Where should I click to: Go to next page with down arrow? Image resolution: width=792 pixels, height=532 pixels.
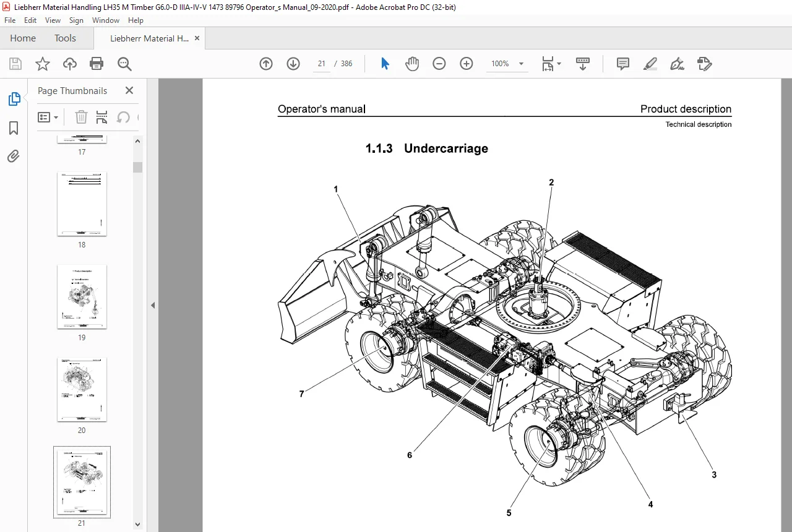[x=293, y=64]
